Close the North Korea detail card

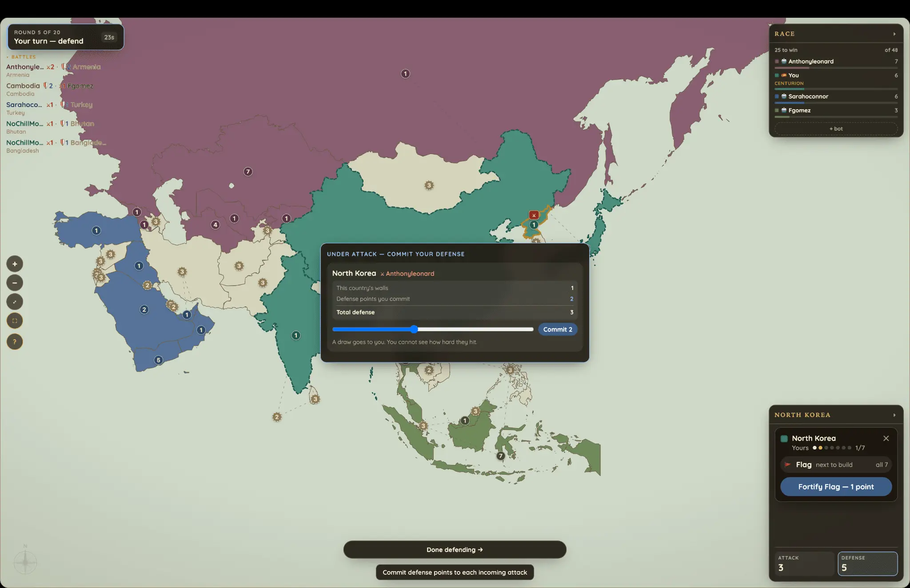click(886, 438)
